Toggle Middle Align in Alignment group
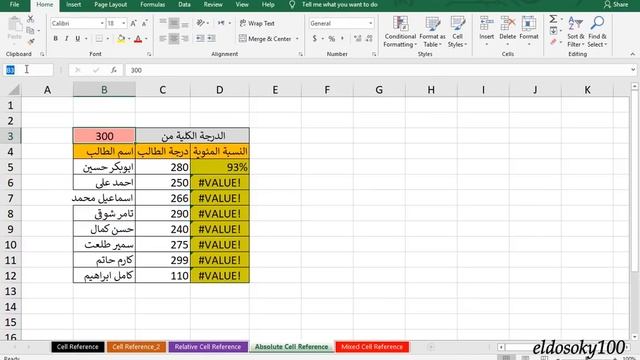 [174, 23]
